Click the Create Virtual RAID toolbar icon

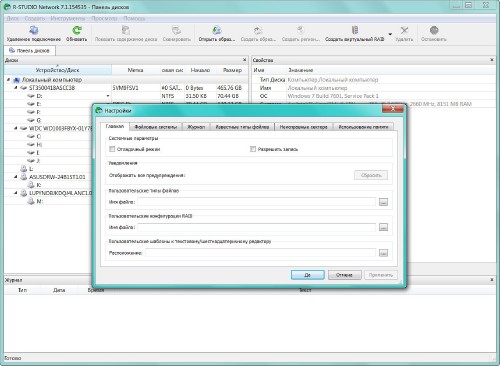355,30
